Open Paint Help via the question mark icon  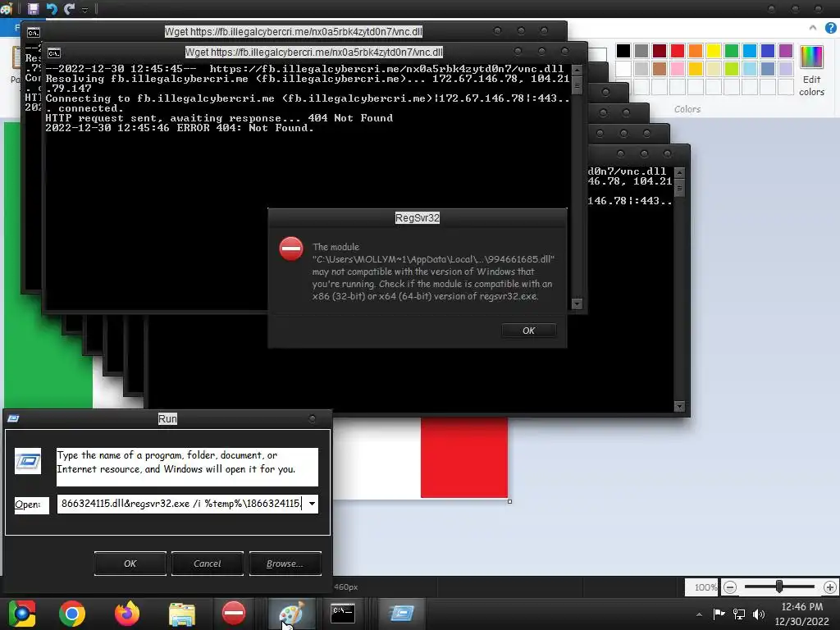pyautogui.click(x=830, y=28)
